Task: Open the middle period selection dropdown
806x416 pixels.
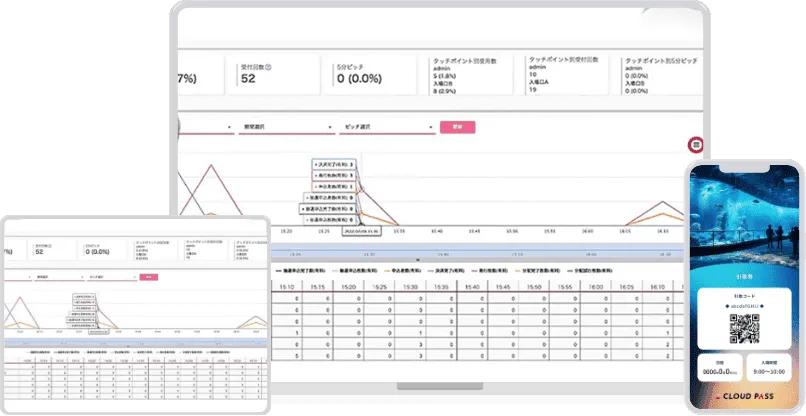Action: point(284,128)
